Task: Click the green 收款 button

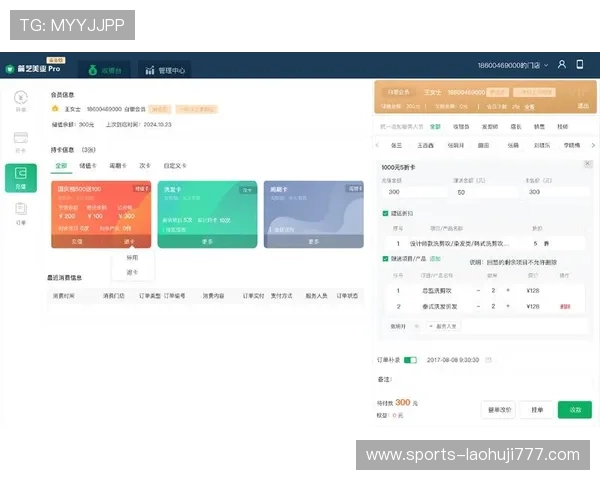Action: coord(575,410)
